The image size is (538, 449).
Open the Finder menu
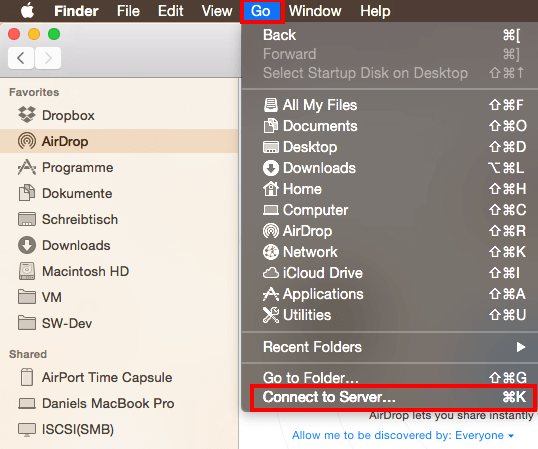tap(76, 11)
